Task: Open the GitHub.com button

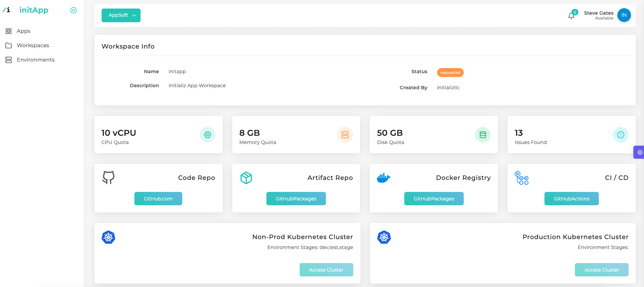Action: pos(158,199)
